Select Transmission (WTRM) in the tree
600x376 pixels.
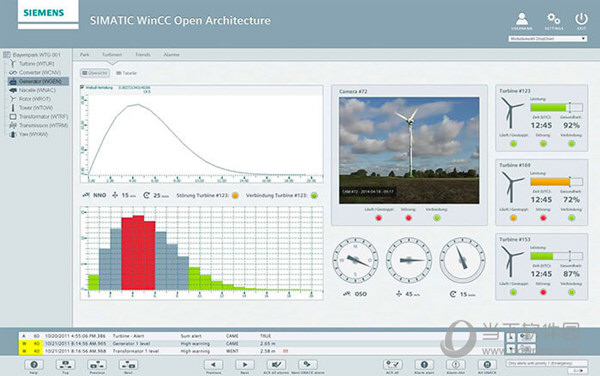click(43, 125)
